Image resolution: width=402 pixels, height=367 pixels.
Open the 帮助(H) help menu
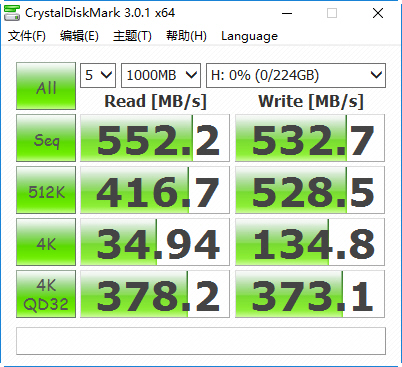[186, 36]
